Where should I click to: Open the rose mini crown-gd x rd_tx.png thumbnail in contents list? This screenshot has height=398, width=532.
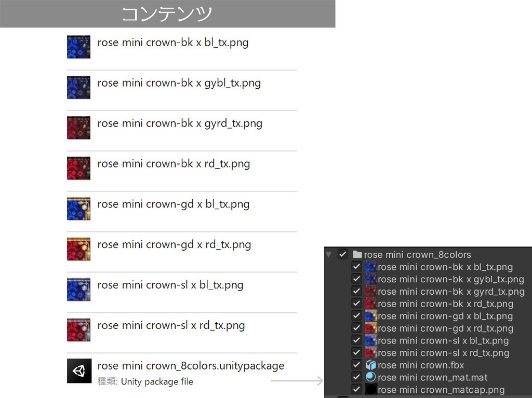point(79,249)
